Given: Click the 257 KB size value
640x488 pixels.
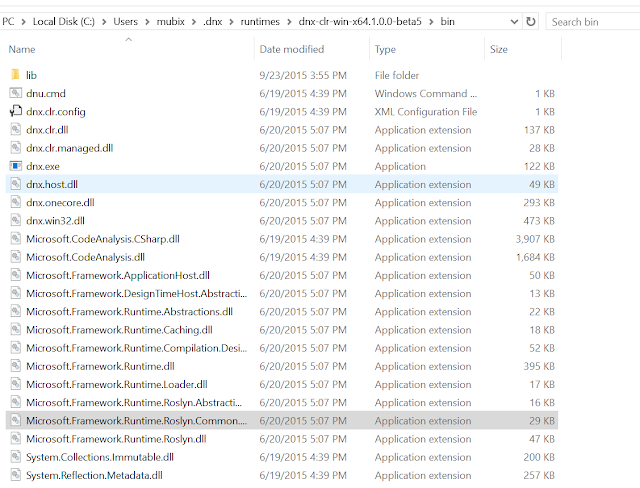Looking at the screenshot, I should tap(539, 475).
